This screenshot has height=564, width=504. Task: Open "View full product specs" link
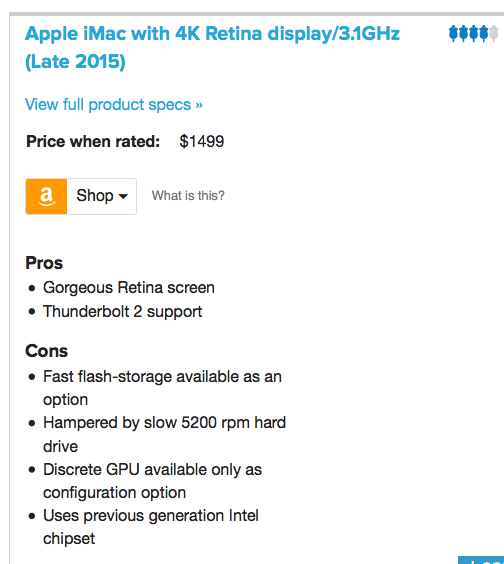pos(114,105)
